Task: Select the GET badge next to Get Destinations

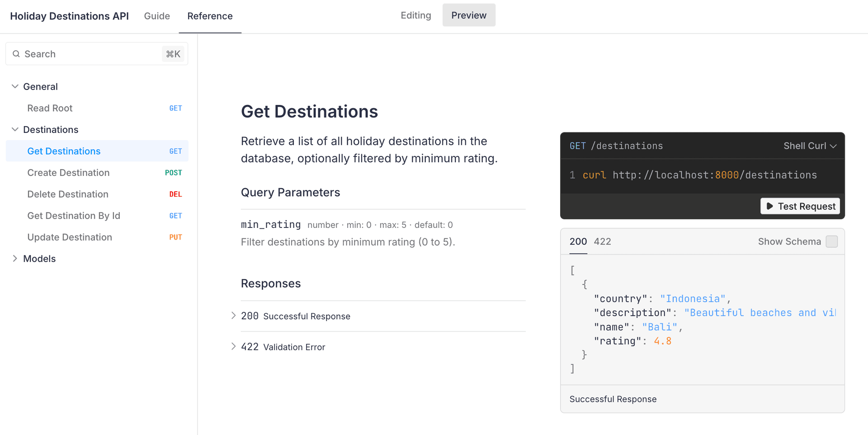Action: click(175, 151)
